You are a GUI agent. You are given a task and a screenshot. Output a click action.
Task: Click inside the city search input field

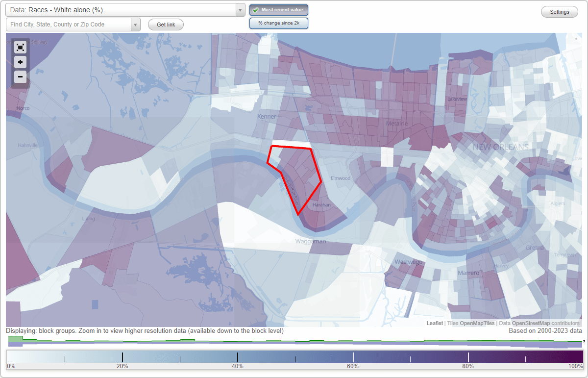point(69,24)
